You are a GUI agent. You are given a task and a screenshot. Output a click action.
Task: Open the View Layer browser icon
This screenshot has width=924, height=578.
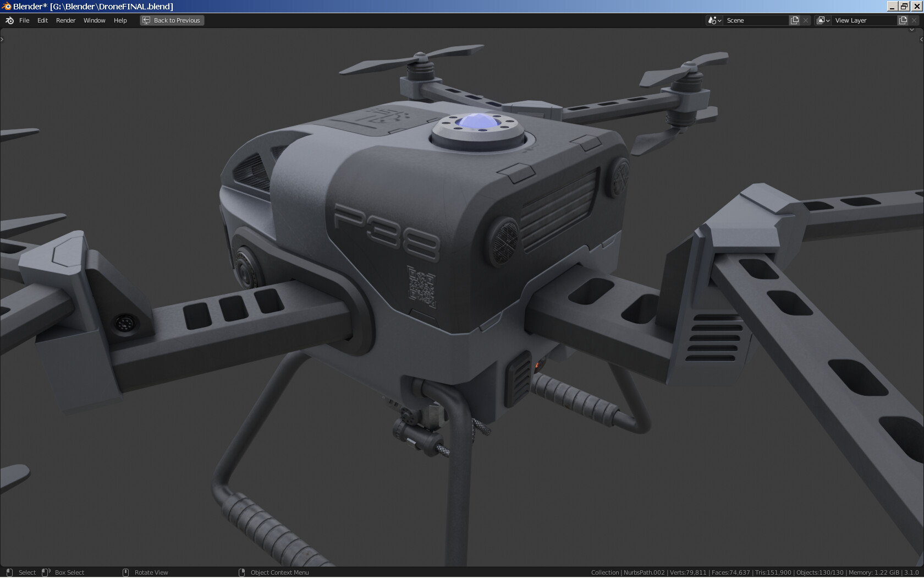coord(821,20)
